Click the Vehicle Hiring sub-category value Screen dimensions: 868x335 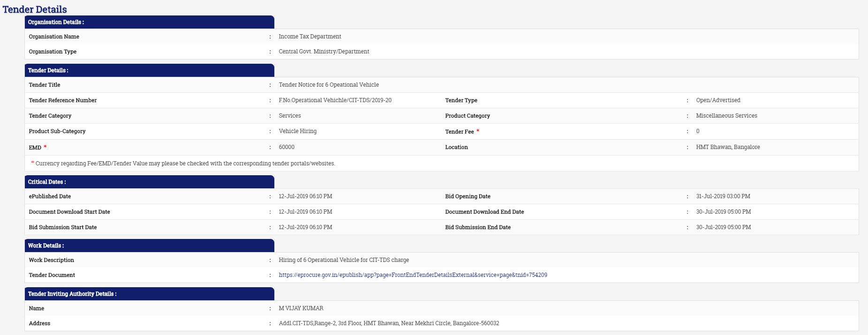pyautogui.click(x=297, y=131)
